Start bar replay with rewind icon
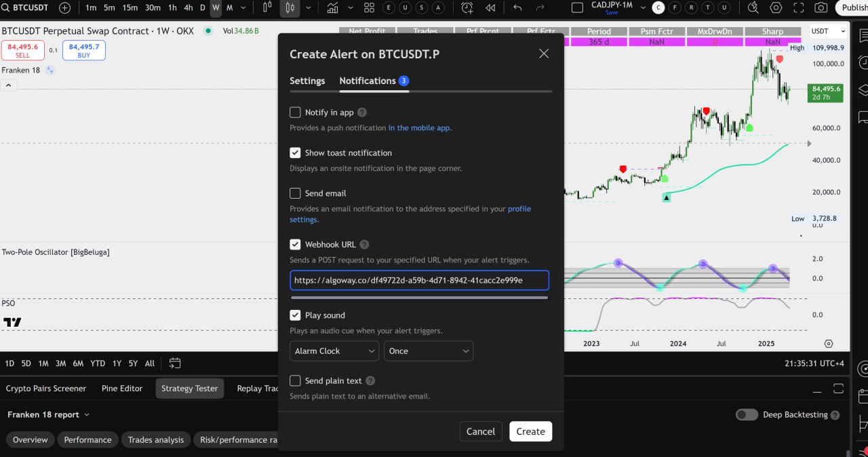Screen dimensions: 868x457 (490, 8)
